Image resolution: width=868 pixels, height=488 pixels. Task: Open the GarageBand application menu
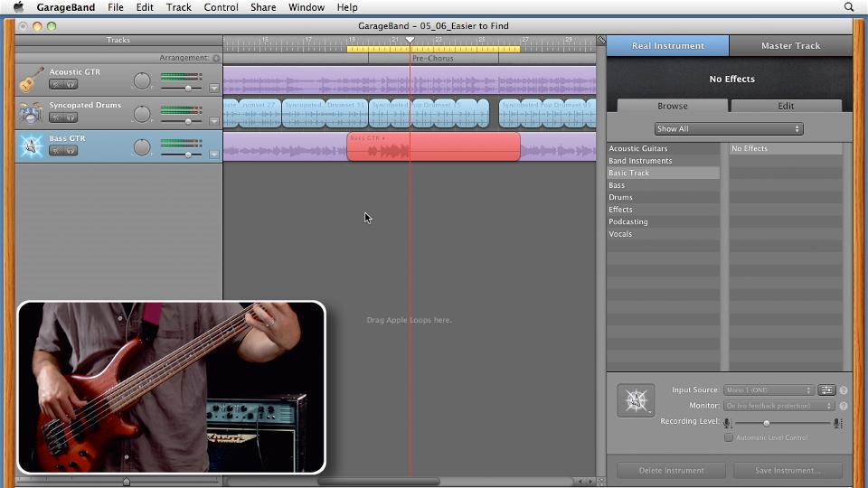tap(66, 7)
